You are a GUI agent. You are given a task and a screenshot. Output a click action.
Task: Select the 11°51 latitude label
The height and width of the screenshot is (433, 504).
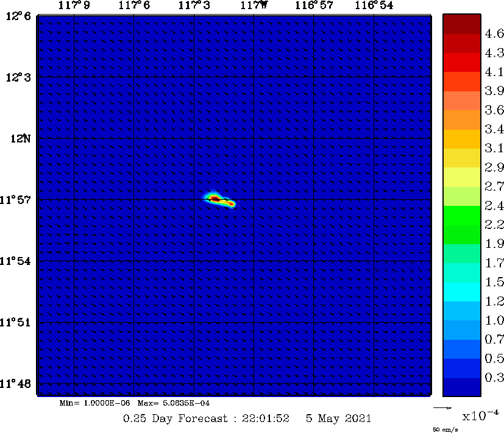15,322
